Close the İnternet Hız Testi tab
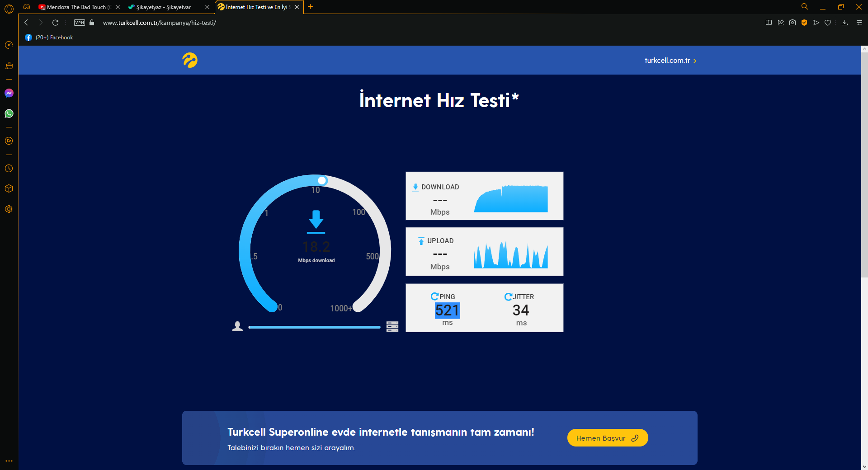The height and width of the screenshot is (470, 868). [x=297, y=7]
